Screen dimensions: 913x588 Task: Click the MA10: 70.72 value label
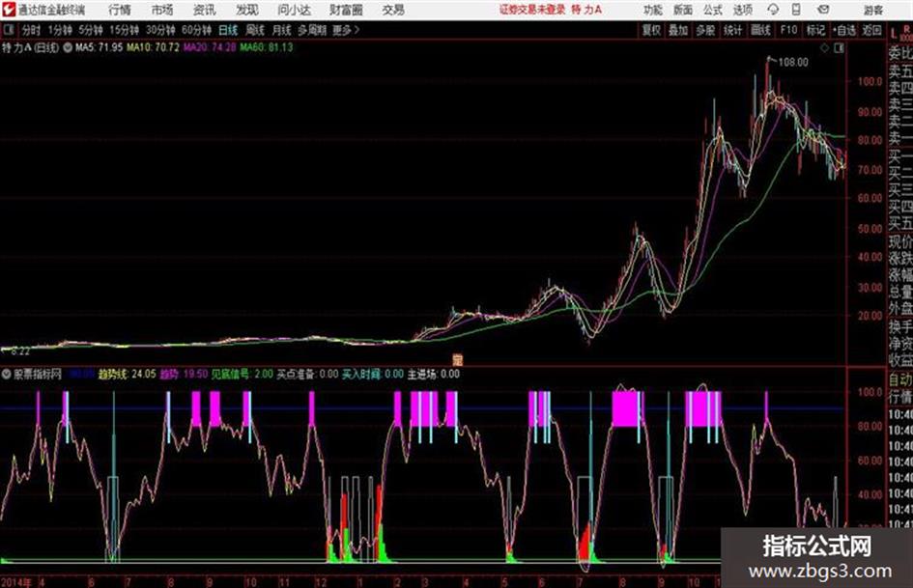coord(153,47)
